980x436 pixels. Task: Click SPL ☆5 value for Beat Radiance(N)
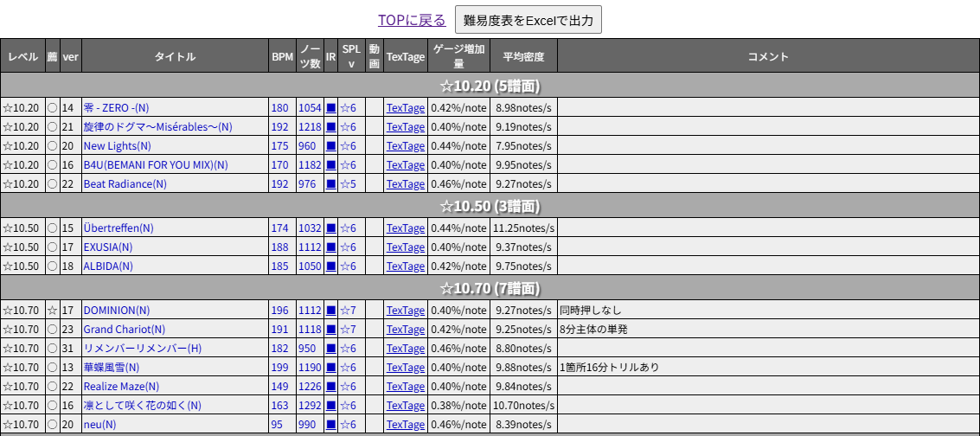[348, 183]
